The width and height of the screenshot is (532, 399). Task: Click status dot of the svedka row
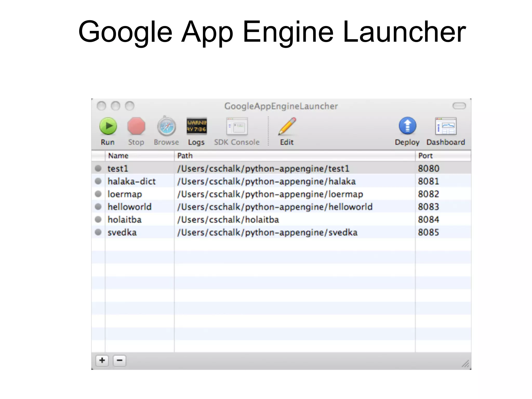(98, 232)
